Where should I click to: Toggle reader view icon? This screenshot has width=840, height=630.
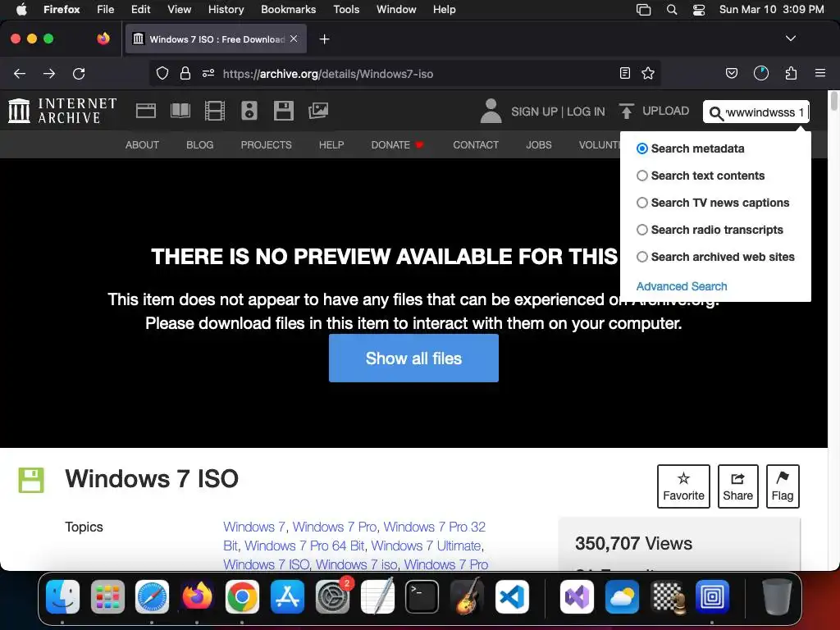624,73
